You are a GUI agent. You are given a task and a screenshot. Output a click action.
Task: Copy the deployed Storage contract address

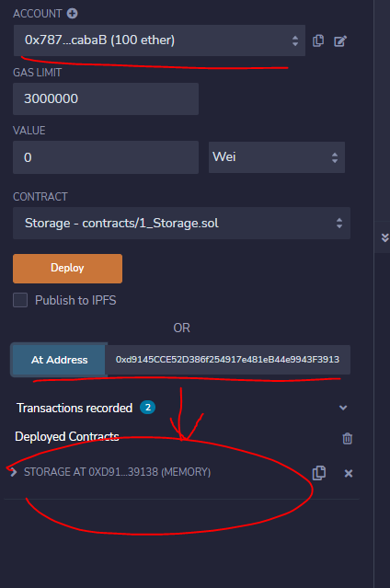319,473
